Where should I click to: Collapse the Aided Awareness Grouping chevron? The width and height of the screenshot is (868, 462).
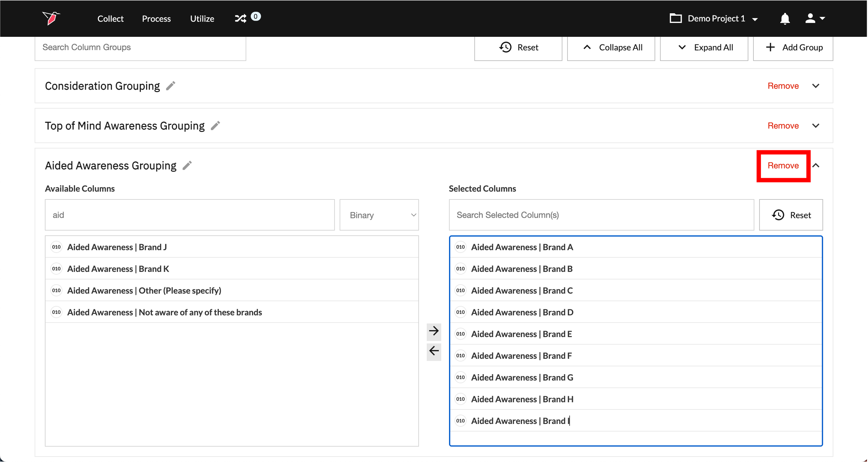tap(815, 165)
